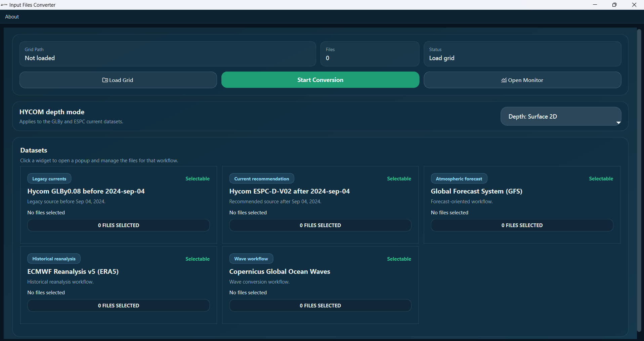Minimize the Input Files Converter window
The height and width of the screenshot is (341, 644).
click(x=595, y=5)
